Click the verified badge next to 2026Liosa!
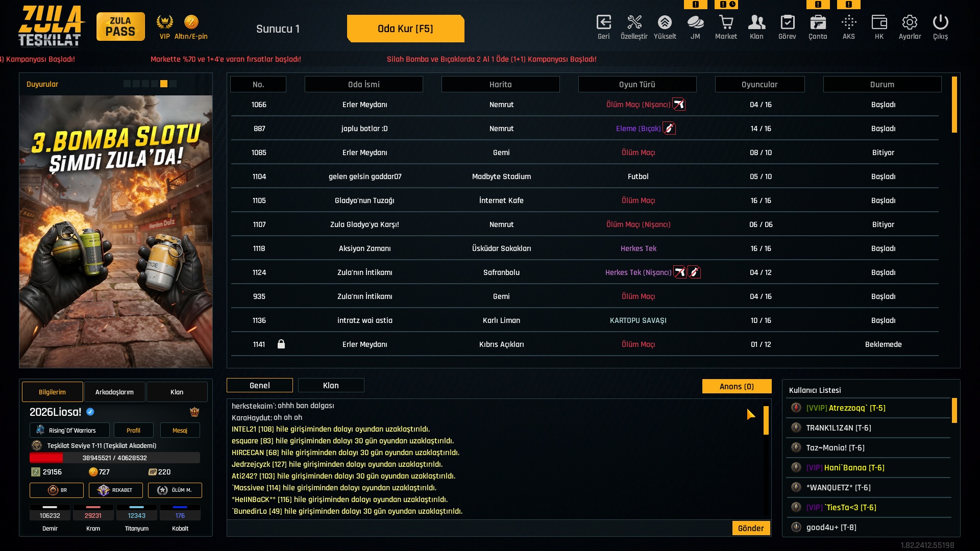Screen dimensions: 980x551 point(90,412)
